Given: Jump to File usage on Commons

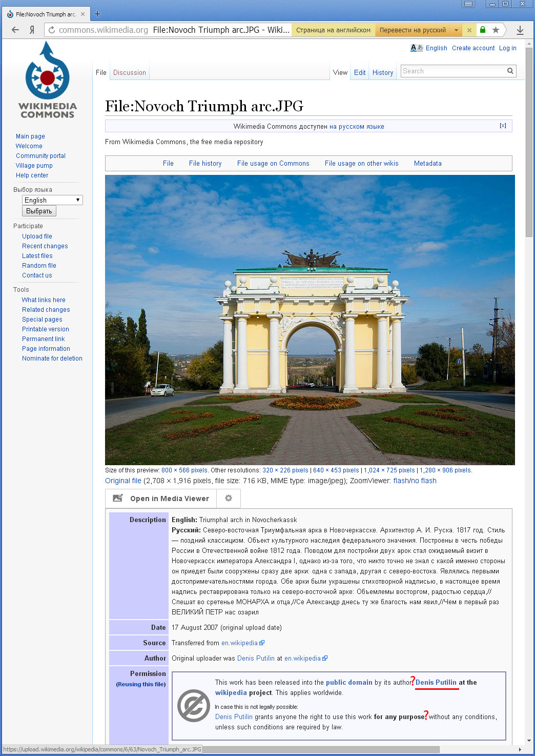Looking at the screenshot, I should pos(273,163).
